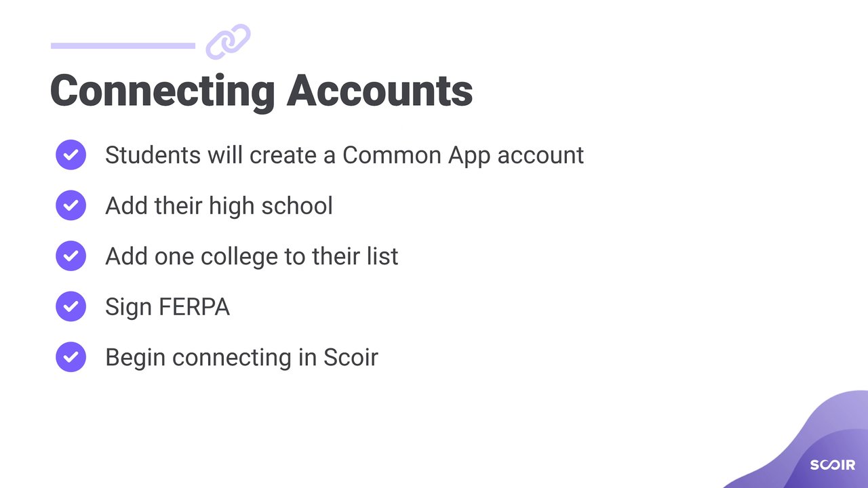Click the word FERPA
The width and height of the screenshot is (868, 488).
195,307
